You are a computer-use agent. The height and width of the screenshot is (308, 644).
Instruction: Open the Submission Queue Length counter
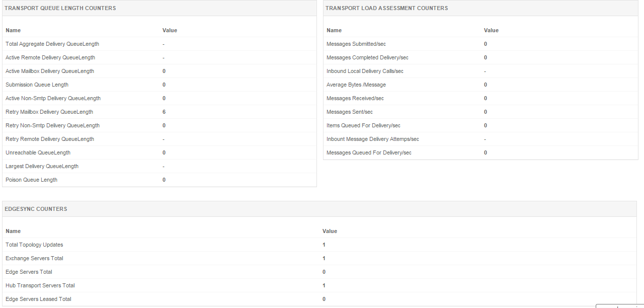[37, 85]
